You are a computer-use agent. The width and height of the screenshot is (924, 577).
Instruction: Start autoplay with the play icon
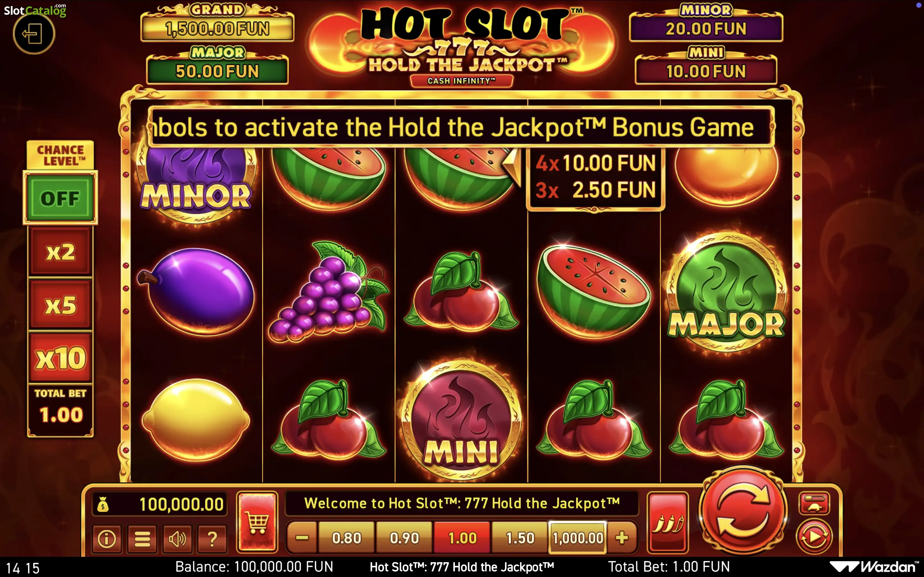(x=814, y=537)
